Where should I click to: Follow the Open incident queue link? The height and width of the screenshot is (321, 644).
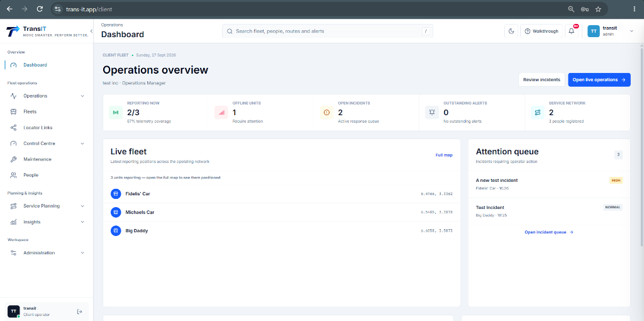coord(548,232)
